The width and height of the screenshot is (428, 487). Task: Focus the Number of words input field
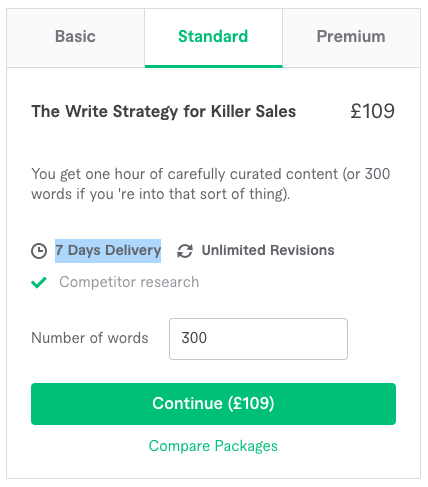pyautogui.click(x=258, y=339)
